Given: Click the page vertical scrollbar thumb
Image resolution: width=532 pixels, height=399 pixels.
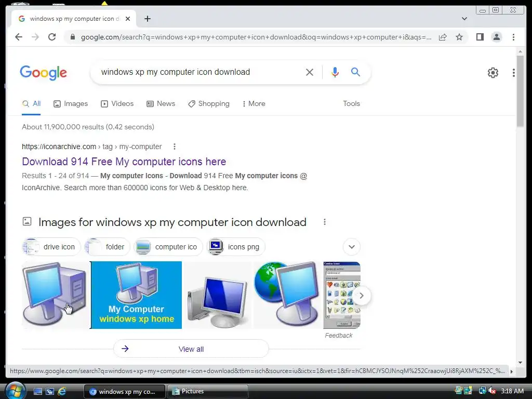Looking at the screenshot, I should pyautogui.click(x=520, y=91).
